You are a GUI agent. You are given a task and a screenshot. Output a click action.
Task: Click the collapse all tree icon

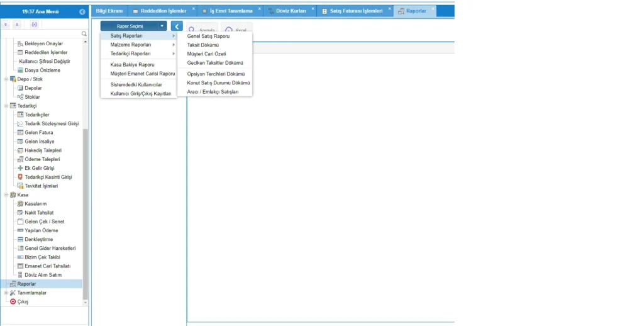coord(17,24)
